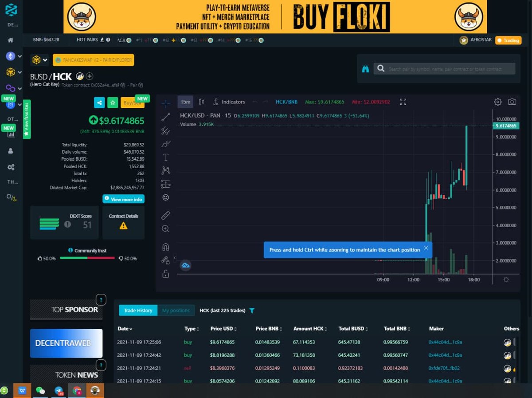Image resolution: width=532 pixels, height=398 pixels.
Task: Click the binoculars search icon
Action: tap(365, 69)
